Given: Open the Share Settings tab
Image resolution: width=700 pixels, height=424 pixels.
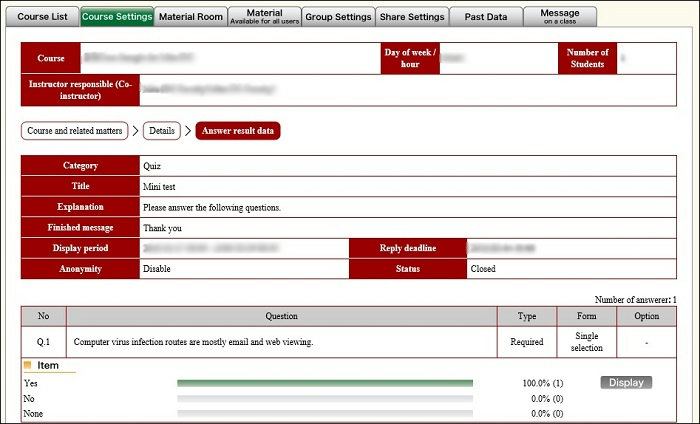Looking at the screenshot, I should (x=411, y=16).
